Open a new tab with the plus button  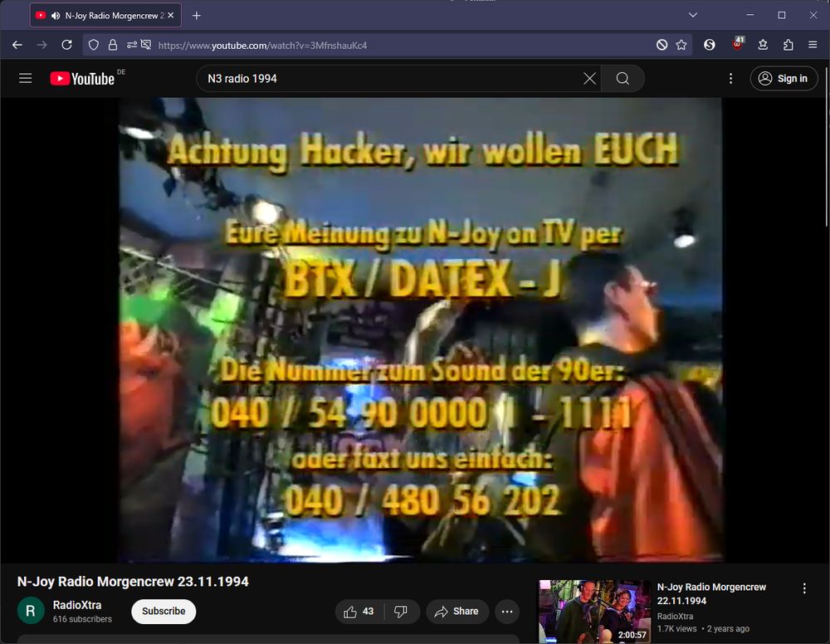pos(197,15)
